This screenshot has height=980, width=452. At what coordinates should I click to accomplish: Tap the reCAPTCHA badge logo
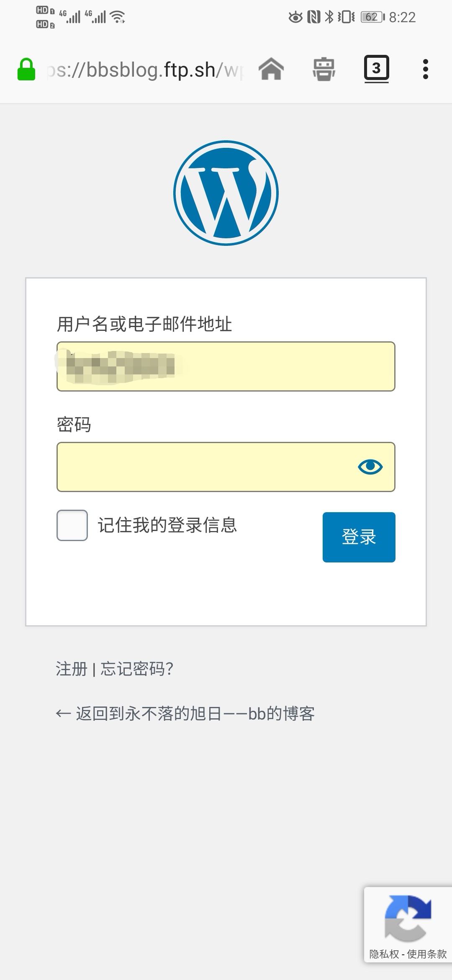point(408,918)
